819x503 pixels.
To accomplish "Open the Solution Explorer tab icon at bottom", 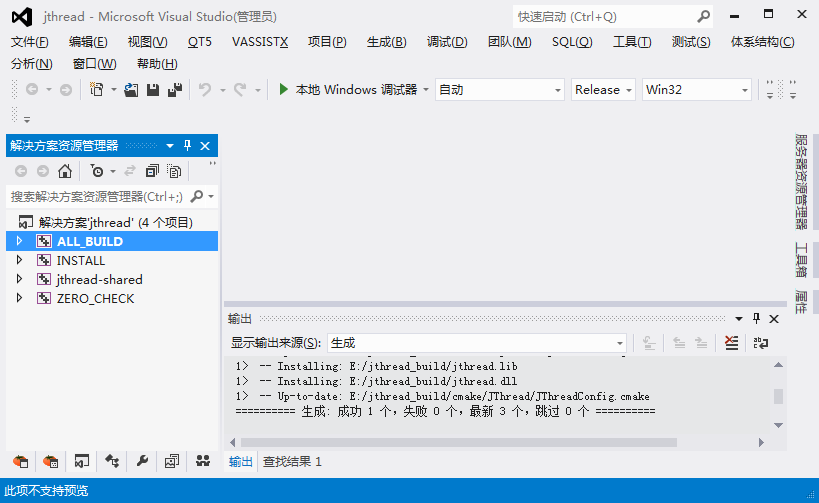I will pos(81,461).
